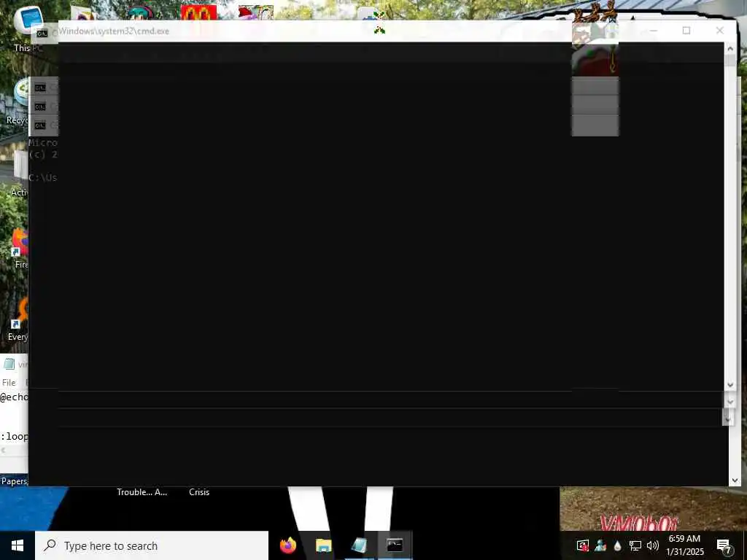The height and width of the screenshot is (560, 747).
Task: Open the volume control in system tray
Action: tap(653, 545)
